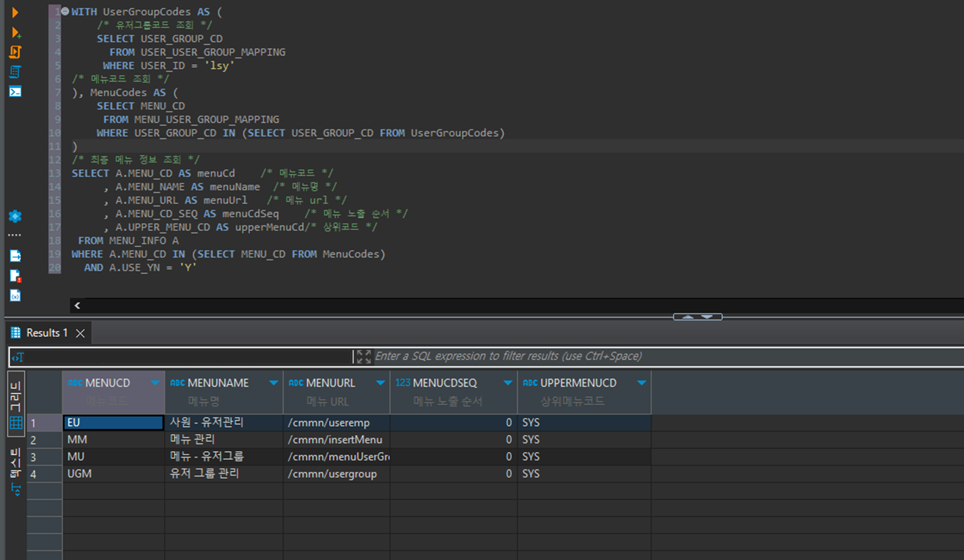964x560 pixels.
Task: Sort by MENUCDSEQ column header
Action: (x=445, y=383)
